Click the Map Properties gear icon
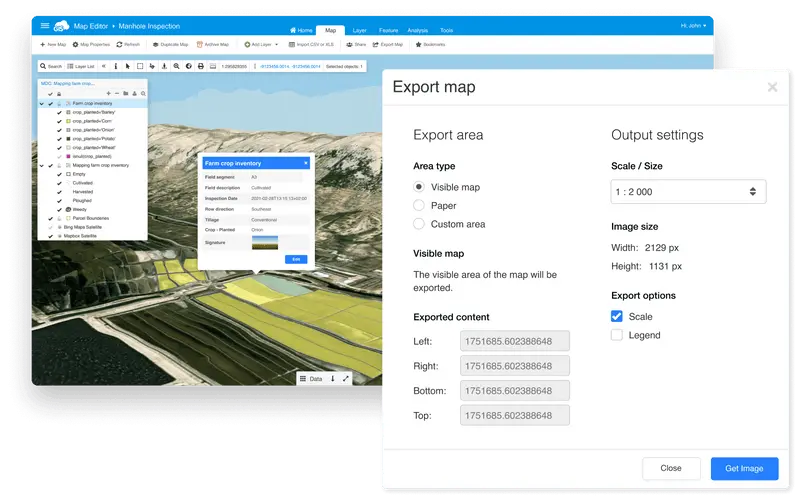The image size is (800, 497). [x=76, y=45]
